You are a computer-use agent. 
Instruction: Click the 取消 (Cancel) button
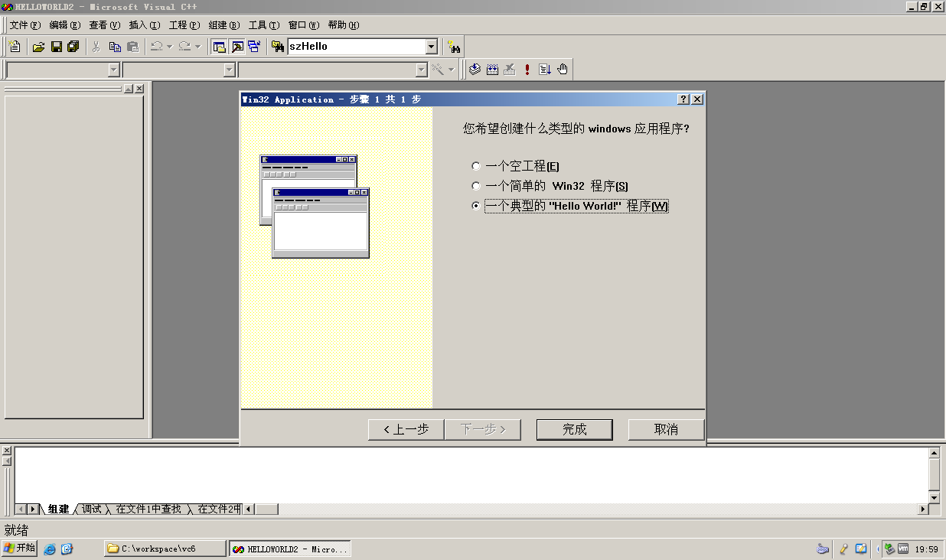tap(666, 429)
